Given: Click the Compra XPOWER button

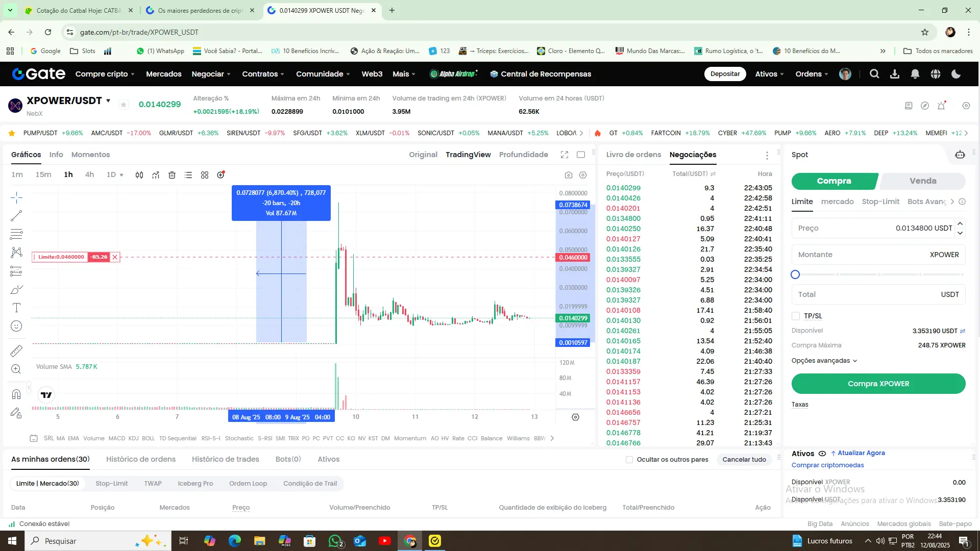Looking at the screenshot, I should (x=878, y=384).
